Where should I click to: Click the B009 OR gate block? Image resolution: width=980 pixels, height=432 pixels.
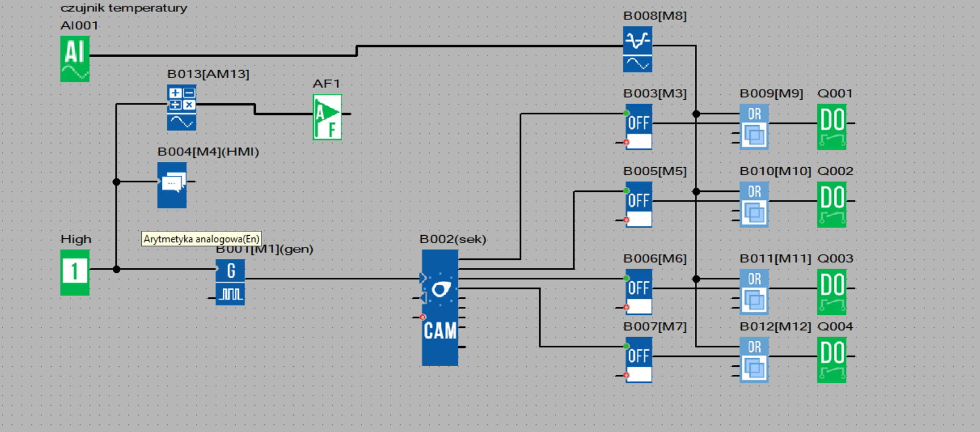pyautogui.click(x=754, y=127)
